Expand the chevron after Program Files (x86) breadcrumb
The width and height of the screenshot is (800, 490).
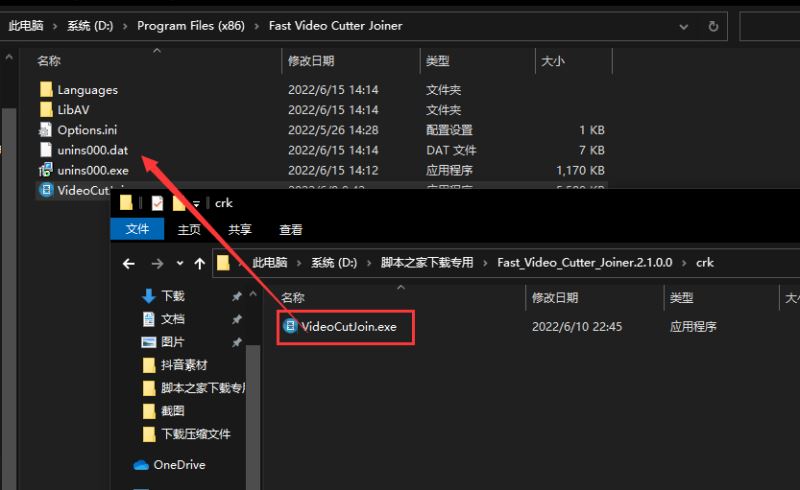point(257,26)
